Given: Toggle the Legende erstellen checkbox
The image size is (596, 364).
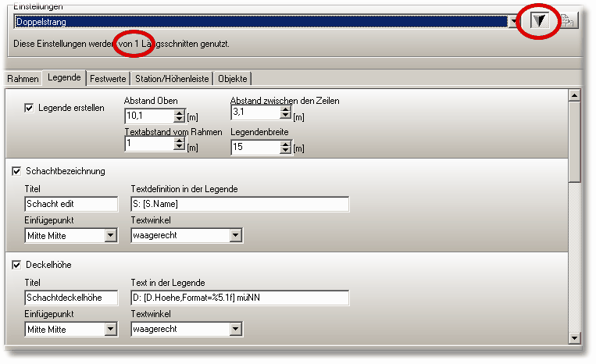Looking at the screenshot, I should 30,108.
